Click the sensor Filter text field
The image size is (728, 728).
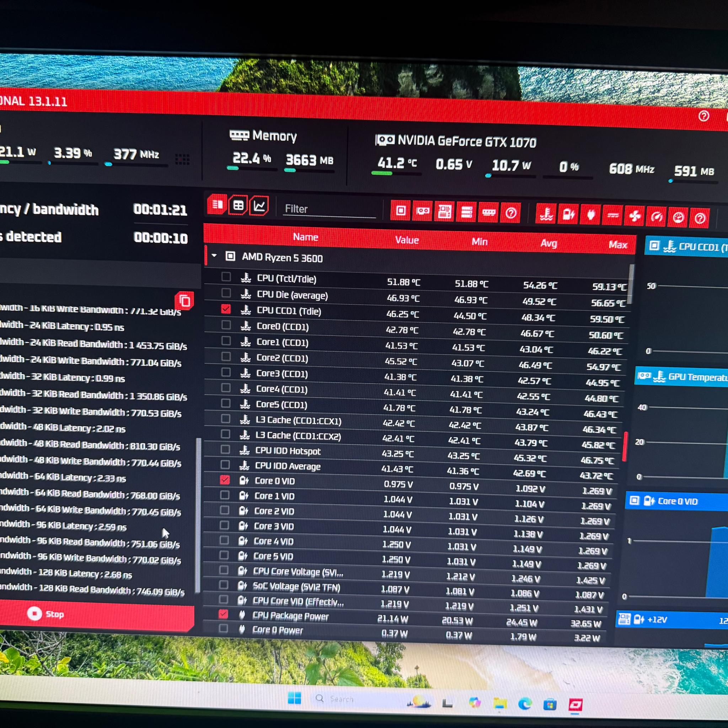click(x=329, y=209)
